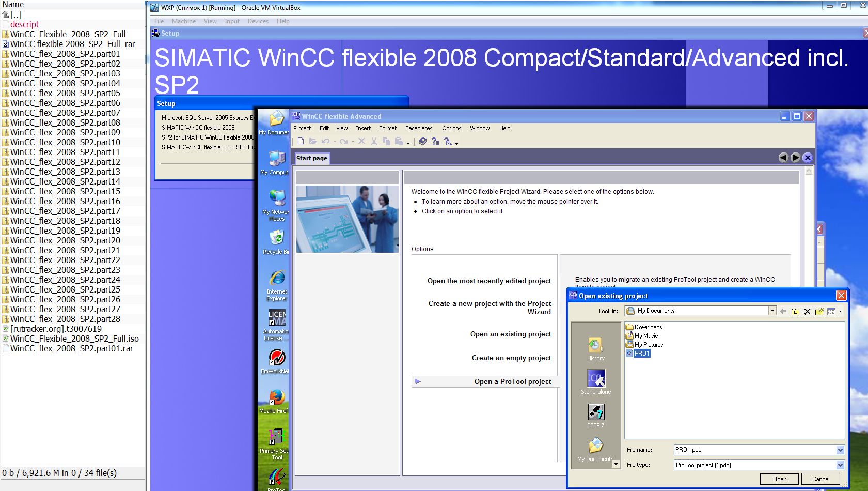Click the Redo arrow in WinCC toolbar
Image resolution: width=868 pixels, height=491 pixels.
point(343,141)
